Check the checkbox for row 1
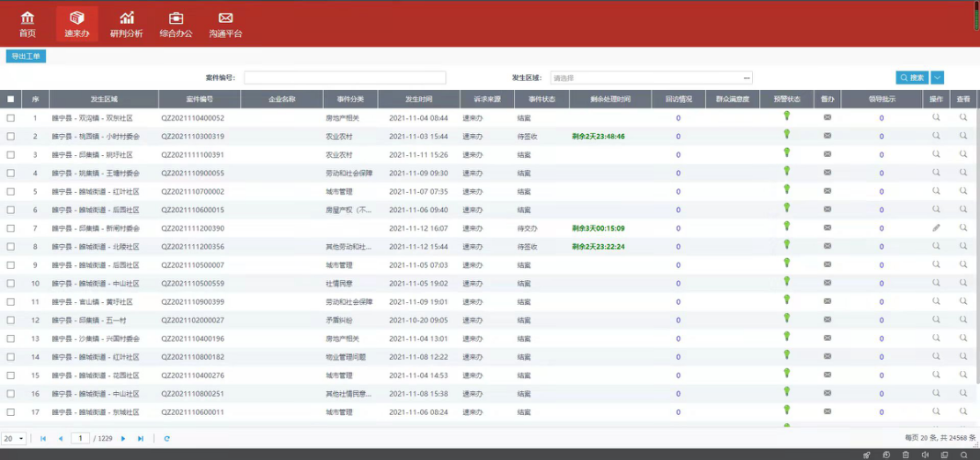This screenshot has width=980, height=460. tap(11, 117)
